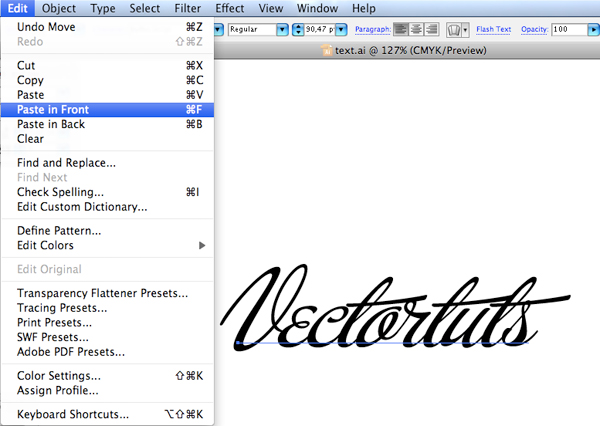The height and width of the screenshot is (426, 600).
Task: Open the Type menu
Action: coord(103,8)
